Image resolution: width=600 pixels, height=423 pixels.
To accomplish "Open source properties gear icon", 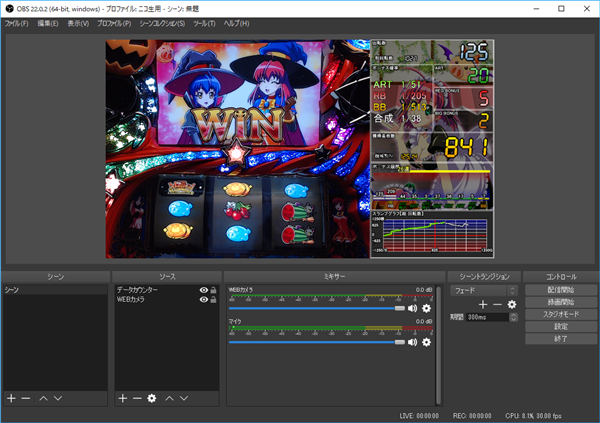I will (152, 399).
